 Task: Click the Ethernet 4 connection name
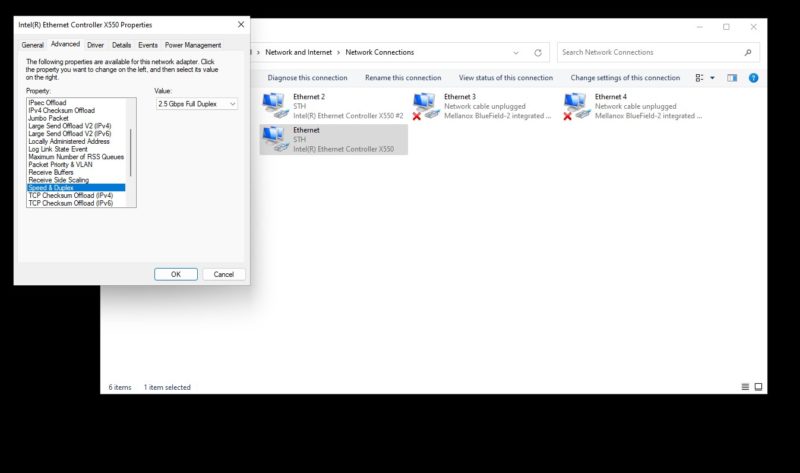611,96
